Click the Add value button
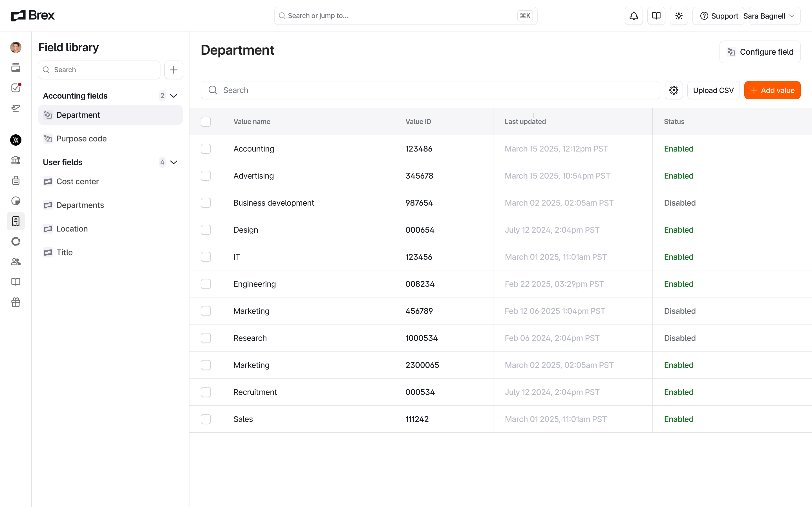Viewport: 812px width, 507px height. pos(772,90)
